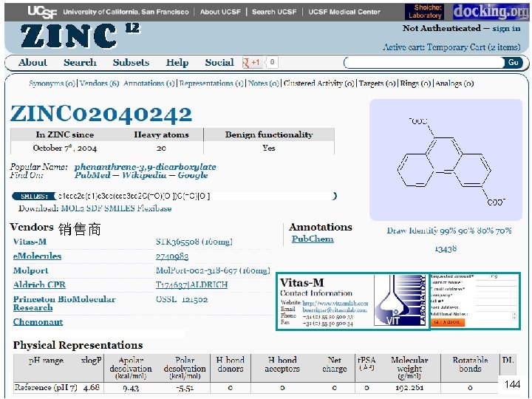Jump to Analogs (0) section

[x=454, y=83]
